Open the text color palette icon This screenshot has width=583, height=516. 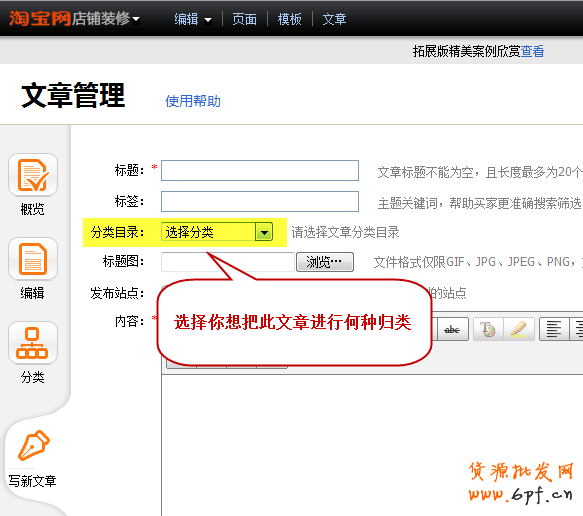(488, 329)
